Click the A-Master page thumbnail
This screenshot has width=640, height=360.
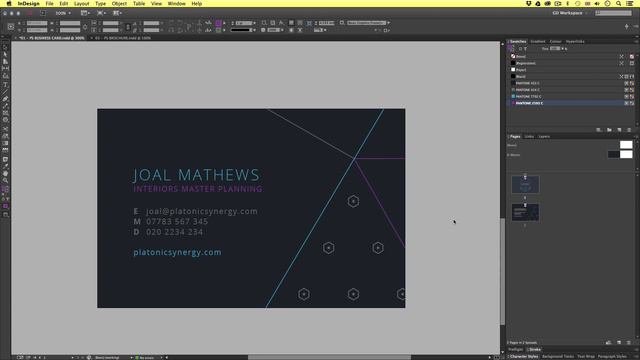[x=620, y=154]
